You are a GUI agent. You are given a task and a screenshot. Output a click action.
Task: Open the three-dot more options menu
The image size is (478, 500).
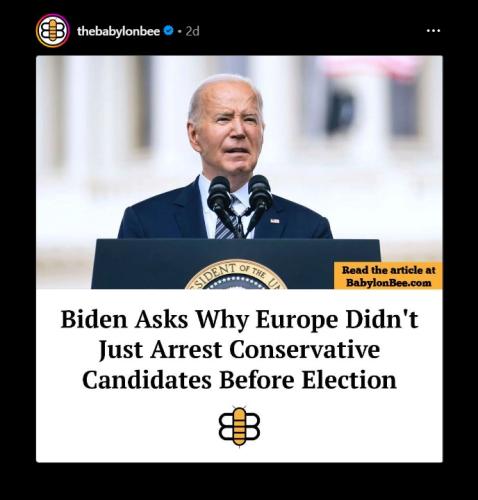[x=433, y=31]
